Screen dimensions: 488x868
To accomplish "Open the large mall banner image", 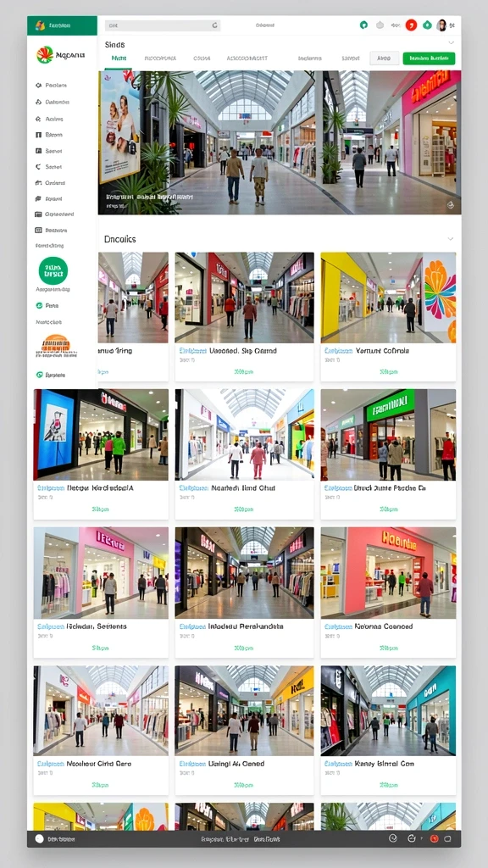I will [280, 142].
